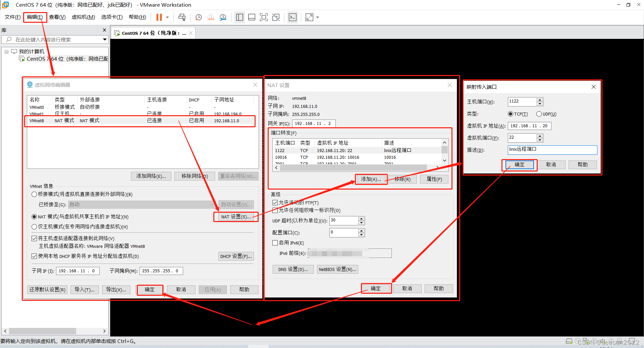The width and height of the screenshot is (644, 348).
Task: Open the File menu
Action: [x=13, y=17]
